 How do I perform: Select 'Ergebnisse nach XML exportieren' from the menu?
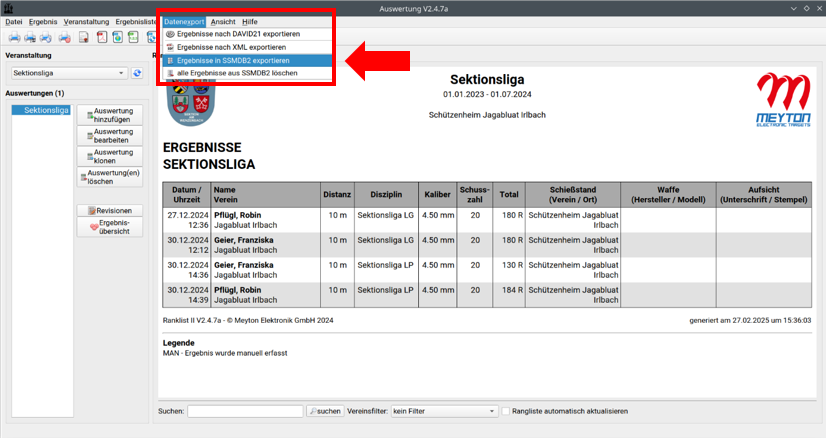[230, 47]
